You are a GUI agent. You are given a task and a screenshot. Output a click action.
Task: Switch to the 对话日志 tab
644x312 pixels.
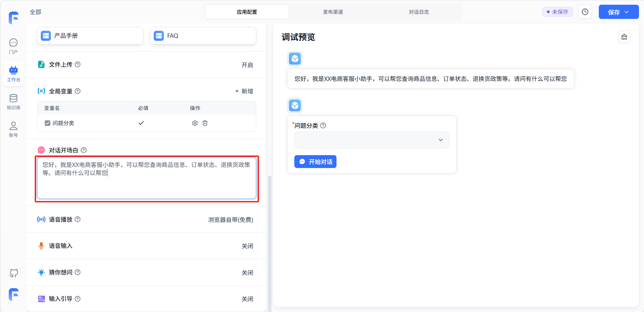tap(419, 12)
